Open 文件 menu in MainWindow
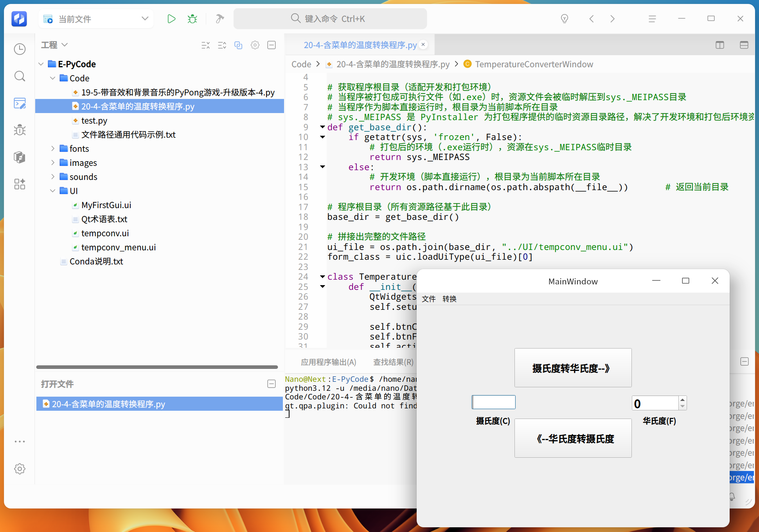The image size is (759, 532). click(429, 299)
